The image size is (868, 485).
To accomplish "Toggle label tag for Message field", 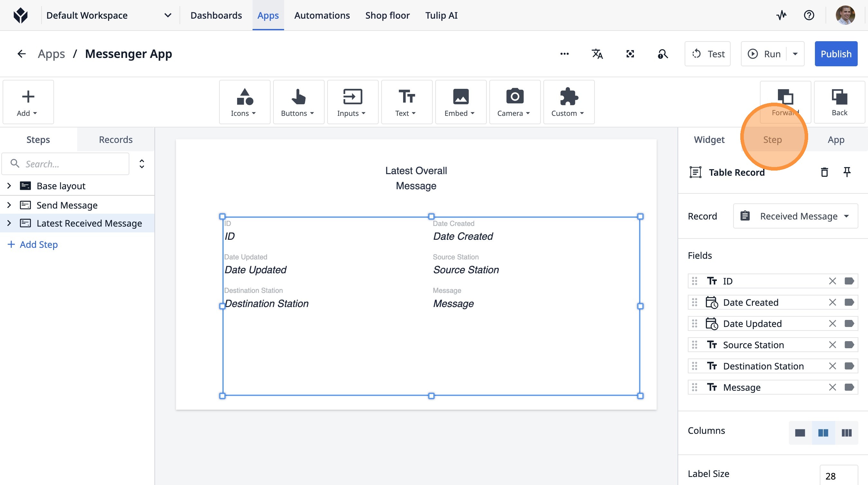I will click(x=849, y=387).
